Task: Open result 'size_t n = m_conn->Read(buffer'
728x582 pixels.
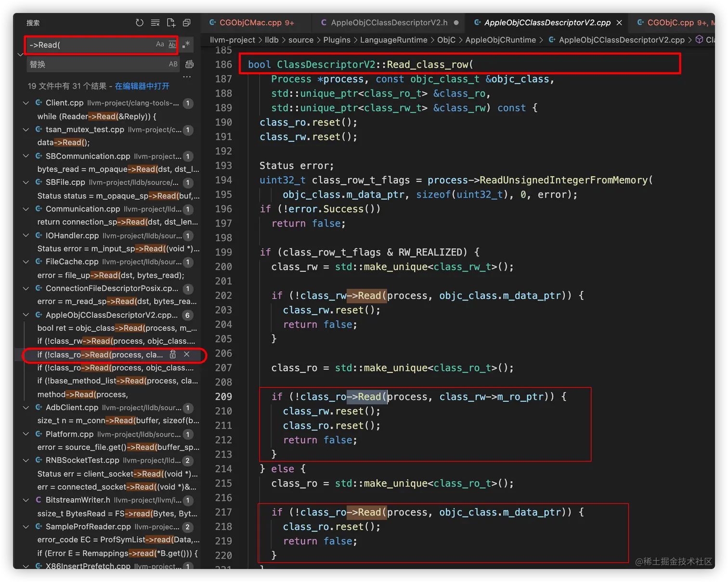Action: (x=118, y=420)
